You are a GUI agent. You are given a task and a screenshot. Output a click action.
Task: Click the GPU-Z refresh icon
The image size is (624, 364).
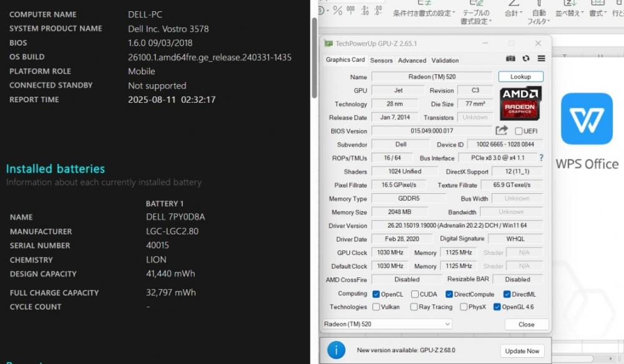pos(526,59)
